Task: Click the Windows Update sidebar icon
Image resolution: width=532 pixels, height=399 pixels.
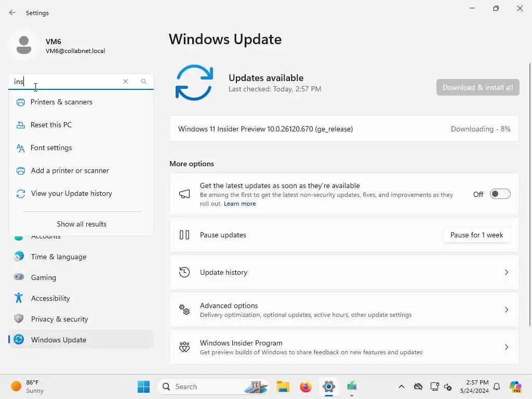Action: point(19,339)
